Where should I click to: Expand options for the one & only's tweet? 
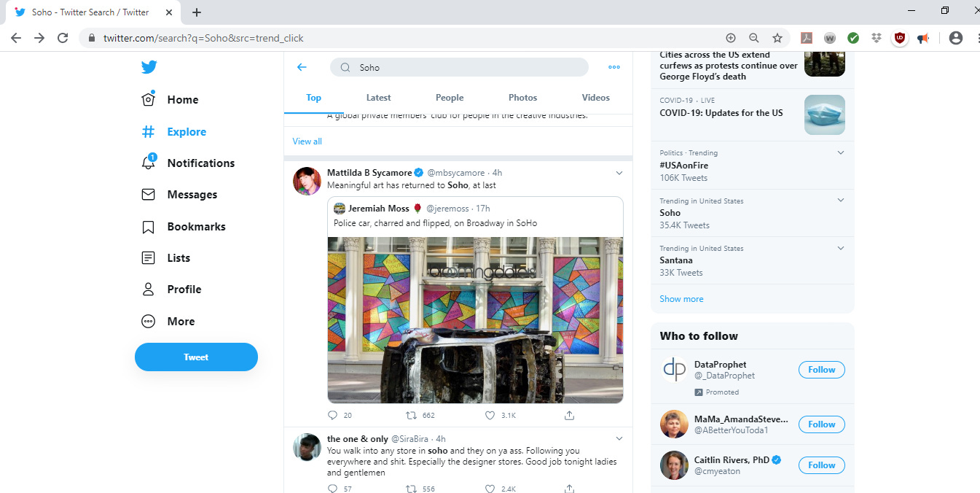coord(619,439)
